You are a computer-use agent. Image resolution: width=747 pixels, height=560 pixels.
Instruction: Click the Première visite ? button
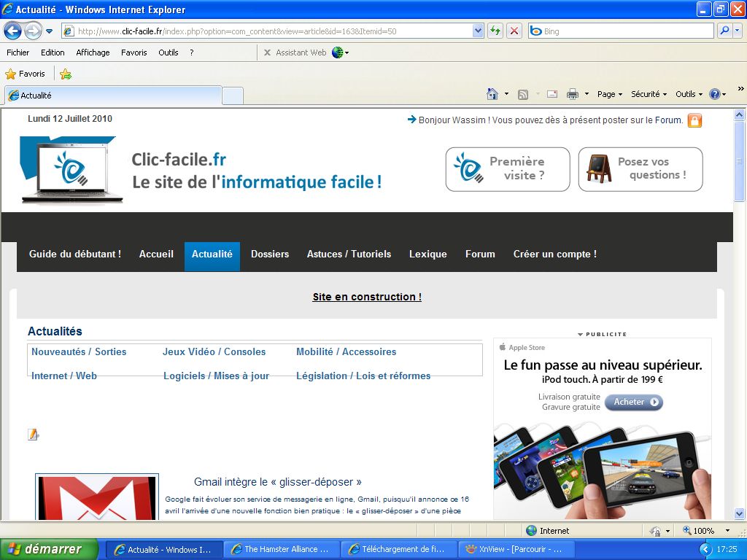tap(508, 169)
